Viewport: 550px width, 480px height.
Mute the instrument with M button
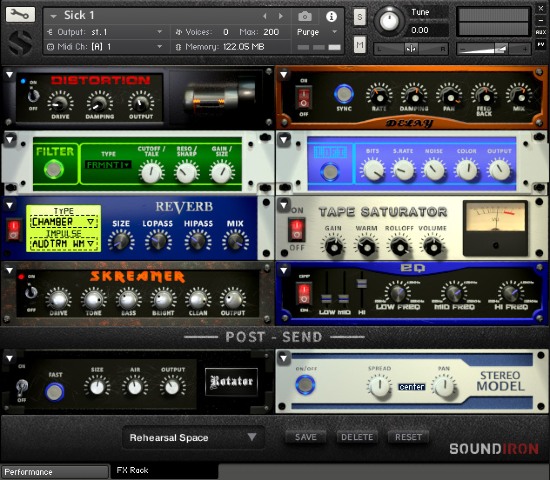pyautogui.click(x=360, y=45)
